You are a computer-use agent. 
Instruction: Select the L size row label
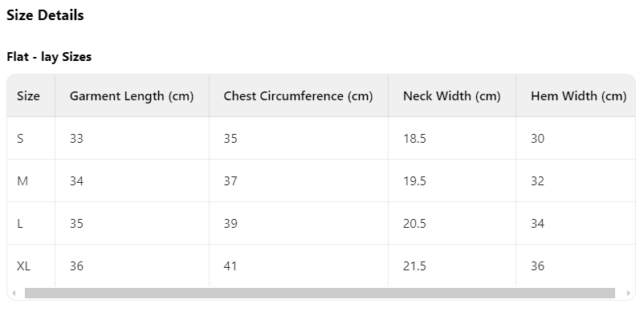point(19,224)
